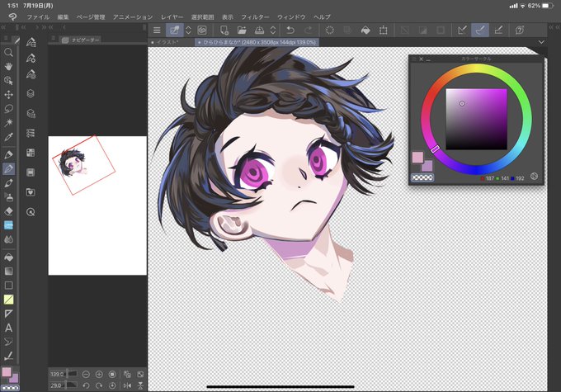Select the Blend droplets tool
This screenshot has height=392, width=561.
pyautogui.click(x=8, y=239)
